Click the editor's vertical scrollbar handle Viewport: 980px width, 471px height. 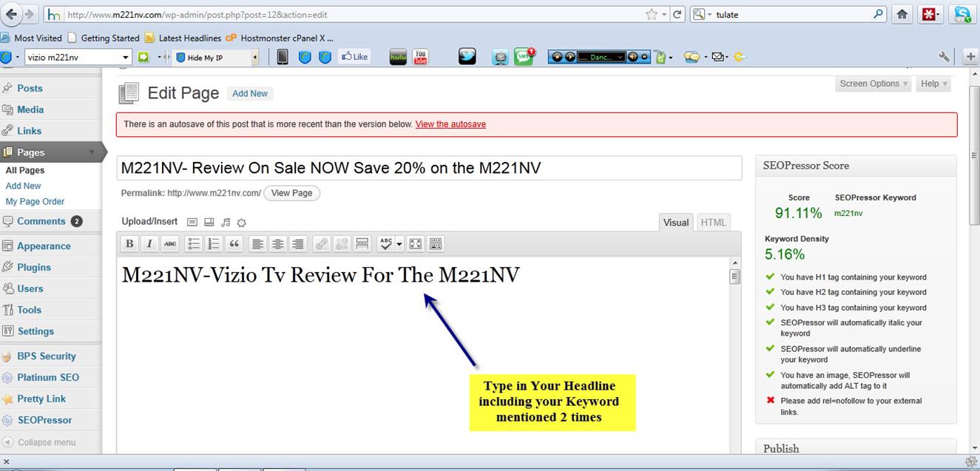[734, 277]
